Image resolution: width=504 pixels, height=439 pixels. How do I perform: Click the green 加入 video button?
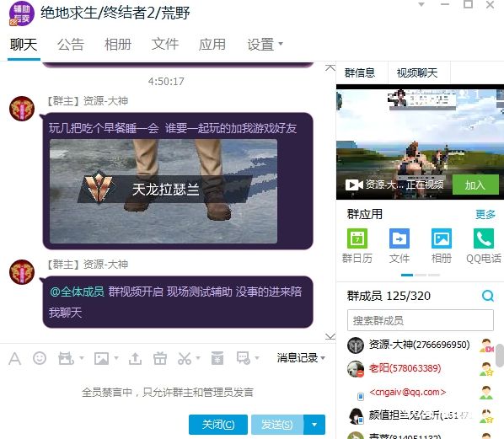click(475, 185)
